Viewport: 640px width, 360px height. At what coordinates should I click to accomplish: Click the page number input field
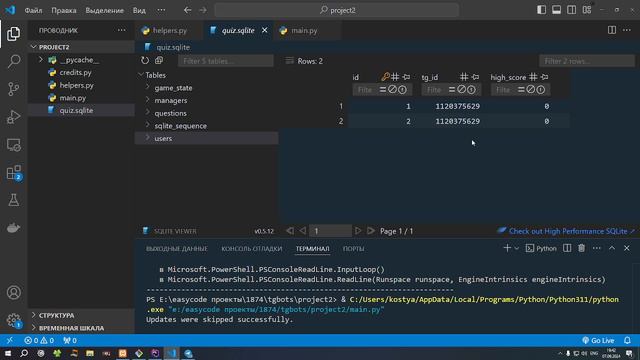pyautogui.click(x=330, y=231)
